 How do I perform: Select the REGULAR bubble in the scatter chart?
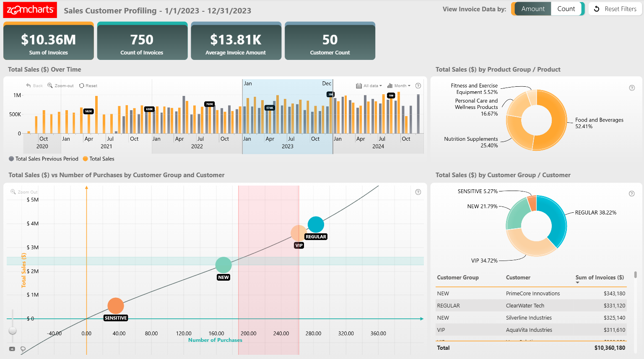(316, 225)
